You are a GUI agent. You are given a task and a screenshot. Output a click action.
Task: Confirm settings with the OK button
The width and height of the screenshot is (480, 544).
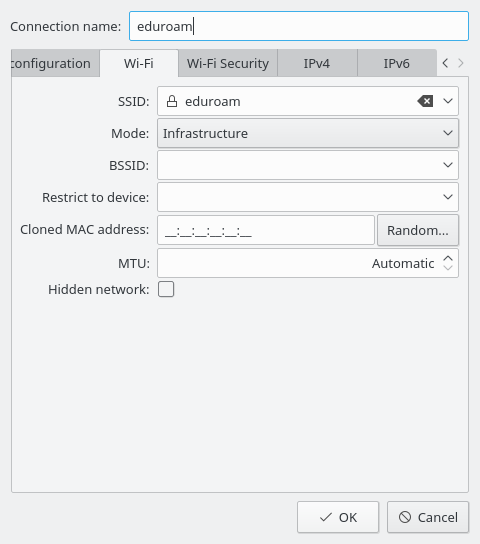pyautogui.click(x=338, y=517)
